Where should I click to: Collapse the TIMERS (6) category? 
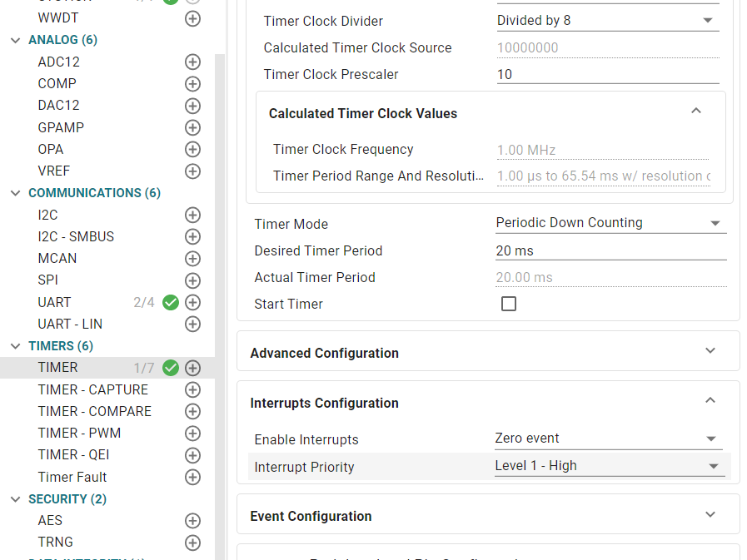(16, 346)
